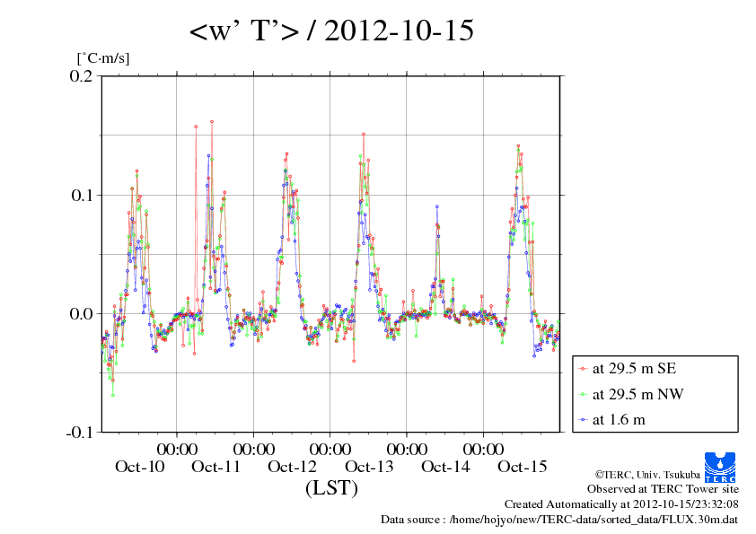Click the x-axis label "Oct-12"
This screenshot has width=756, height=534.
pyautogui.click(x=292, y=467)
